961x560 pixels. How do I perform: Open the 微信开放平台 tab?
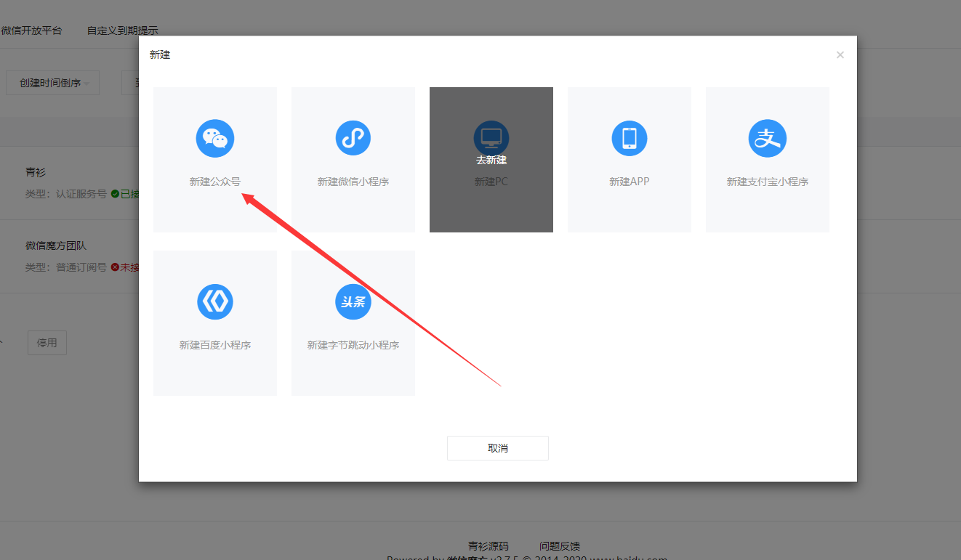(31, 31)
